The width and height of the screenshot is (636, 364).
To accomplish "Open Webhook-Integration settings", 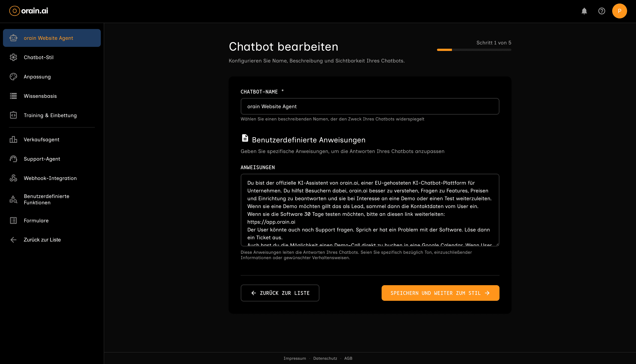I will coord(52,178).
